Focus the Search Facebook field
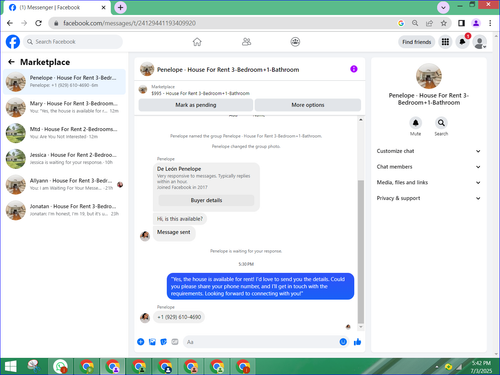 (73, 42)
